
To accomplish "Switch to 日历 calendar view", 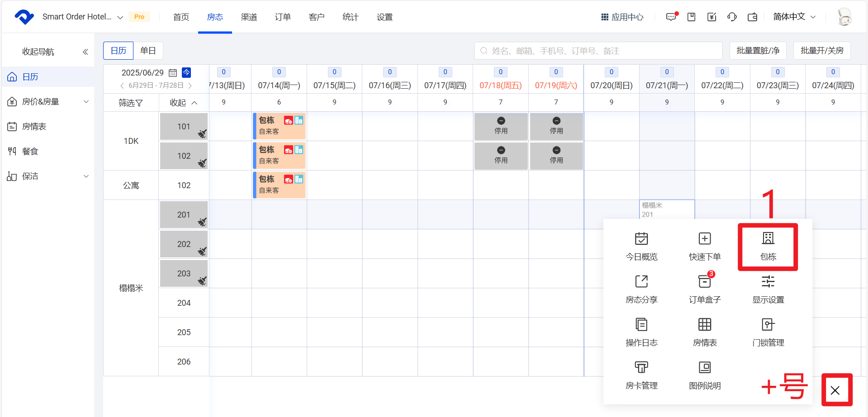I will click(119, 51).
